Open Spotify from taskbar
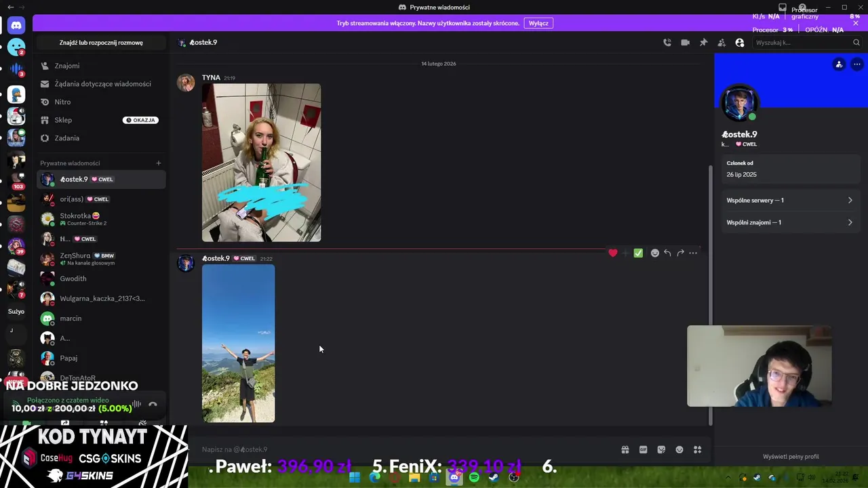This screenshot has height=488, width=868. pos(474,477)
